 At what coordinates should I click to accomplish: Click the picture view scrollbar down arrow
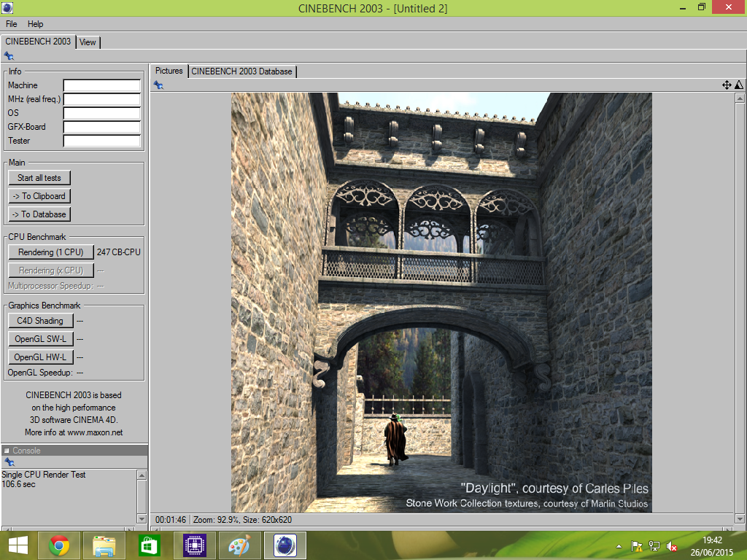740,518
